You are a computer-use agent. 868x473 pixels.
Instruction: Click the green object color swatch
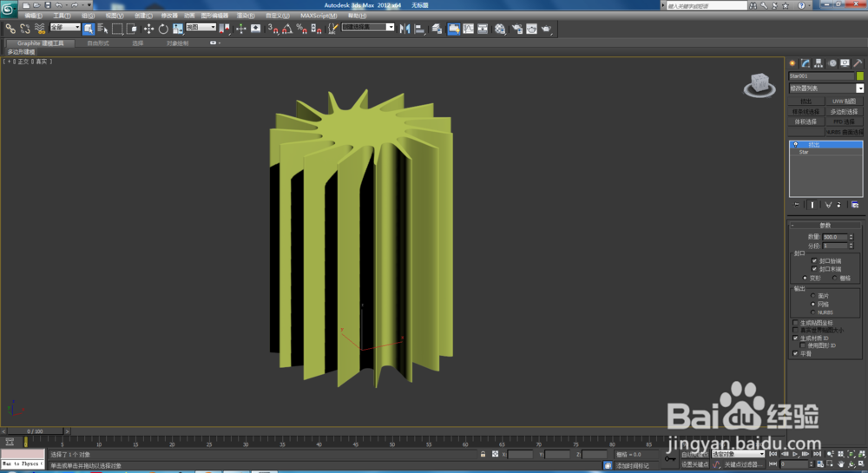click(x=860, y=76)
